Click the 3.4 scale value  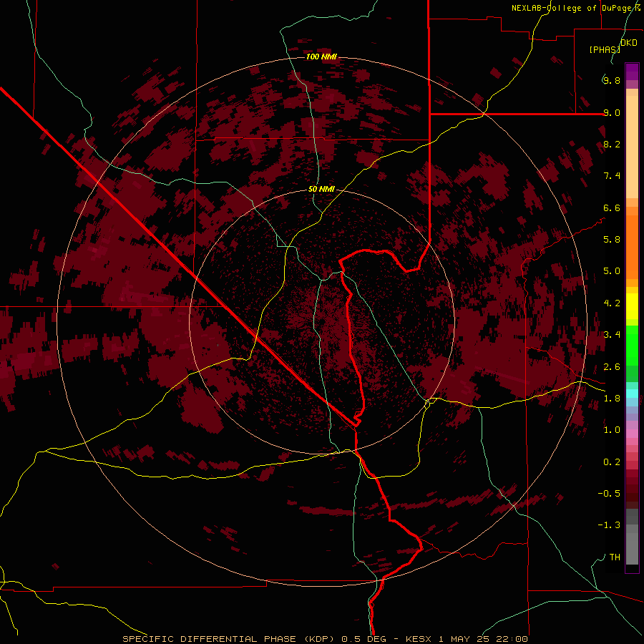[611, 334]
